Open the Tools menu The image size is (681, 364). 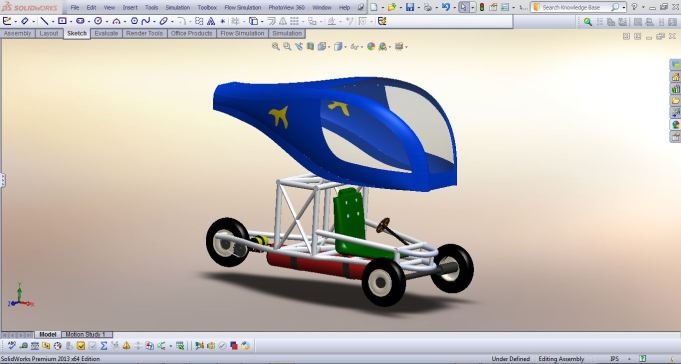151,7
